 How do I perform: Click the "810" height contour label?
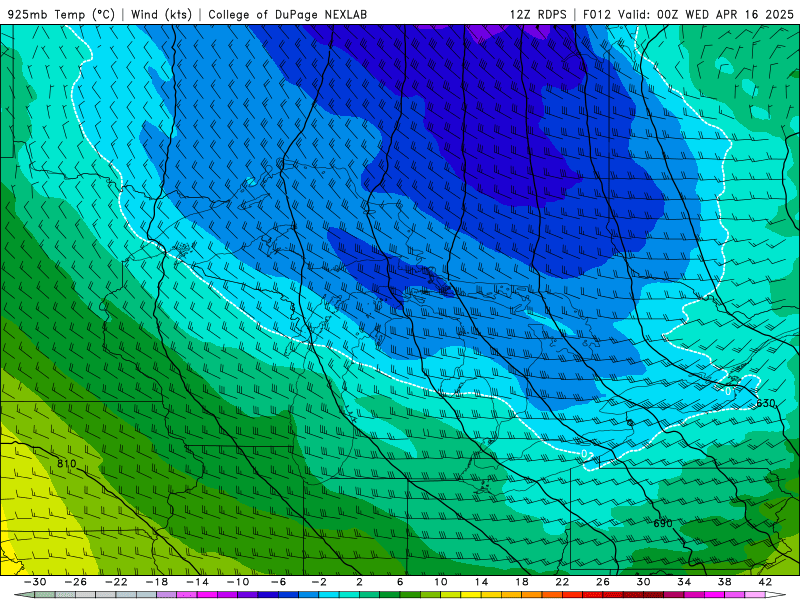tap(66, 464)
